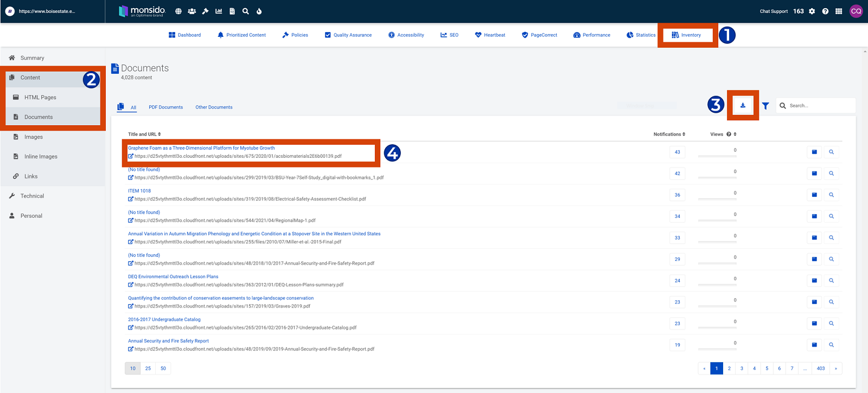Open page details icon for DEQ Environmental row
This screenshot has width=868, height=393.
point(814,281)
